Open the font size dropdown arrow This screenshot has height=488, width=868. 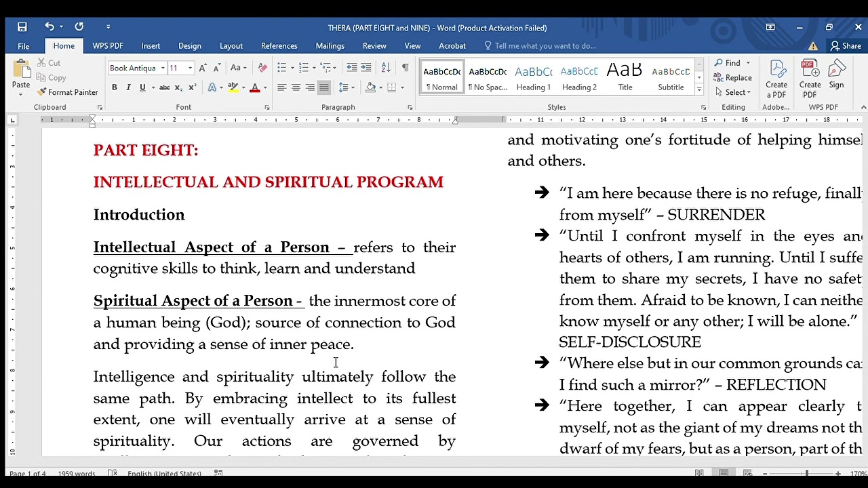(190, 68)
